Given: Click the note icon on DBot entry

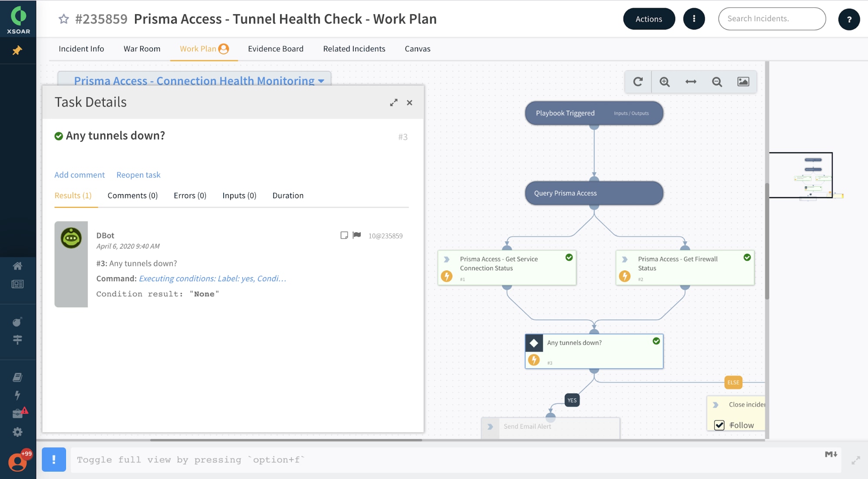Looking at the screenshot, I should [344, 235].
